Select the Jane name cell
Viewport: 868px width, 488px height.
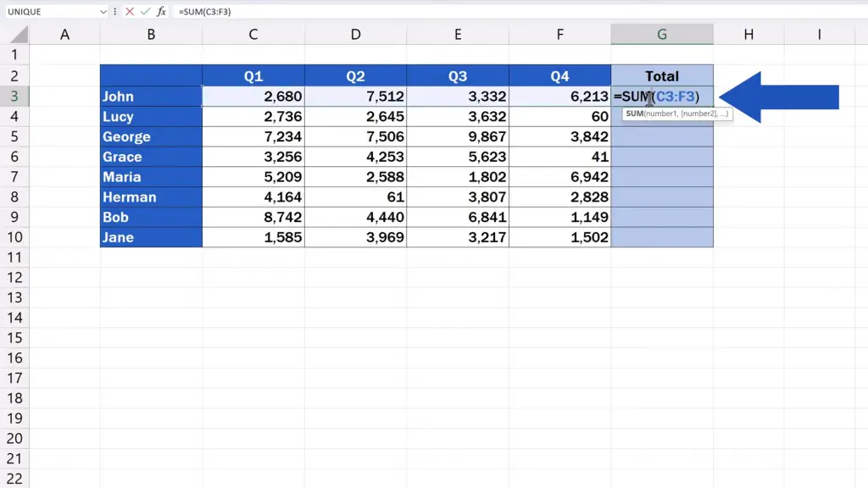point(151,237)
